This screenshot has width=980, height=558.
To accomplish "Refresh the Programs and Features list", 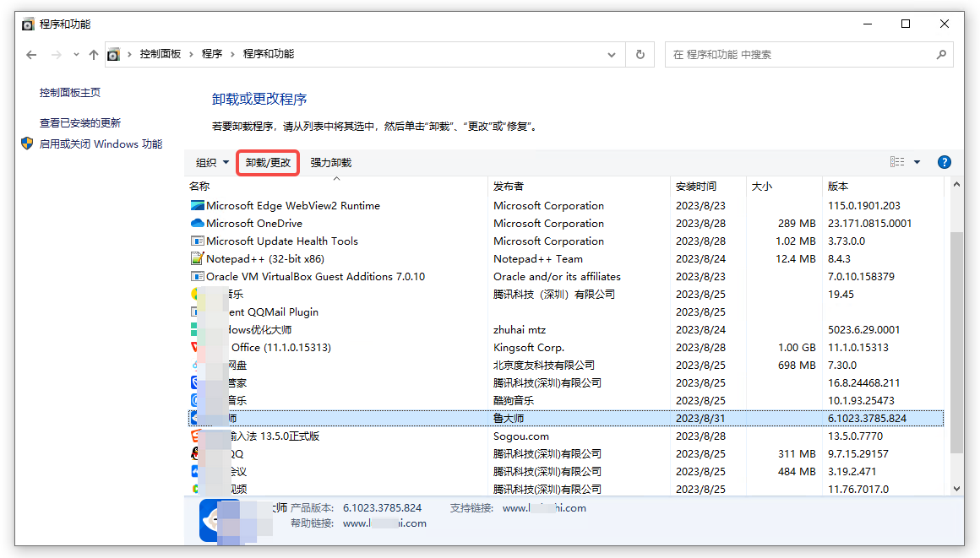I will coord(640,55).
